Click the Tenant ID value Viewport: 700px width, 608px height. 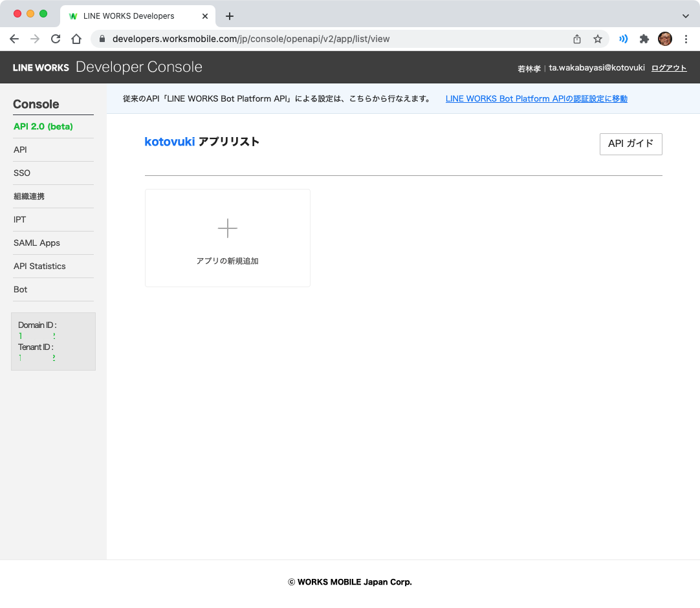(x=37, y=358)
